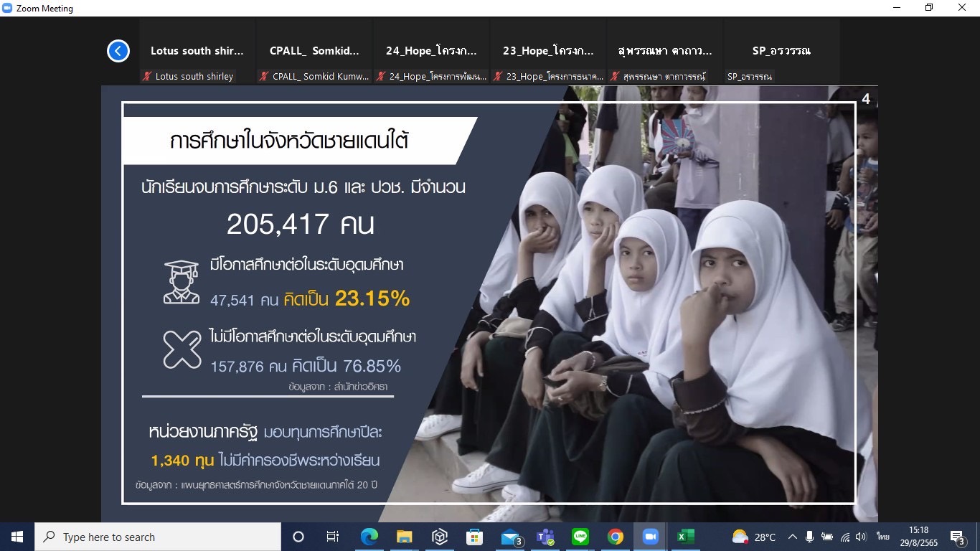The height and width of the screenshot is (551, 980).
Task: Open the volume control in system tray
Action: coord(862,537)
